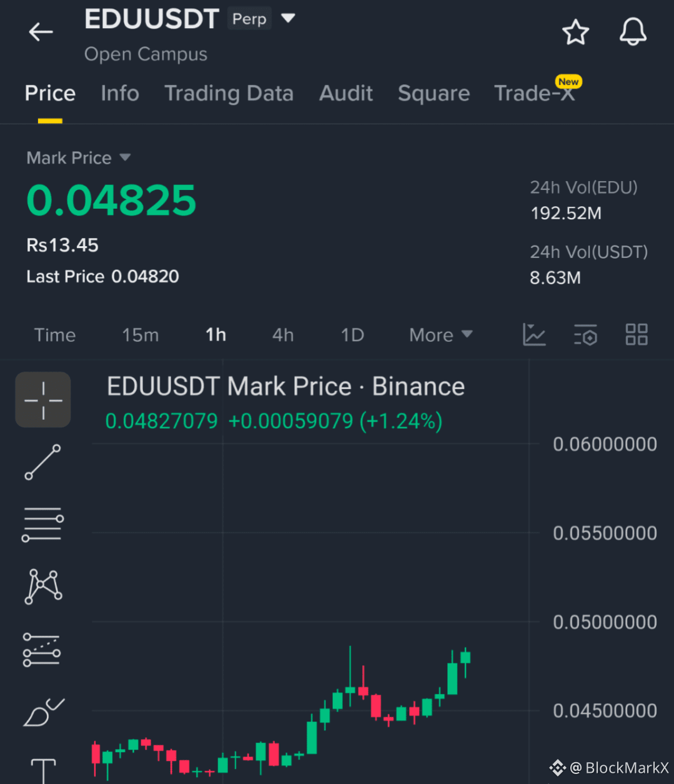Select the trend line drawing tool
This screenshot has height=784, width=674.
pyautogui.click(x=43, y=462)
